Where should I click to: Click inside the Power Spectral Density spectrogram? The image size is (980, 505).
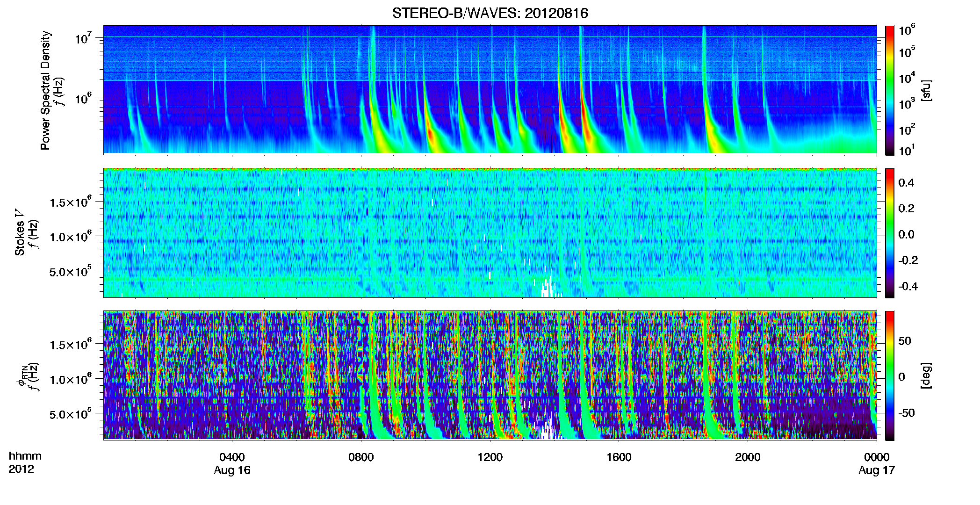490,89
